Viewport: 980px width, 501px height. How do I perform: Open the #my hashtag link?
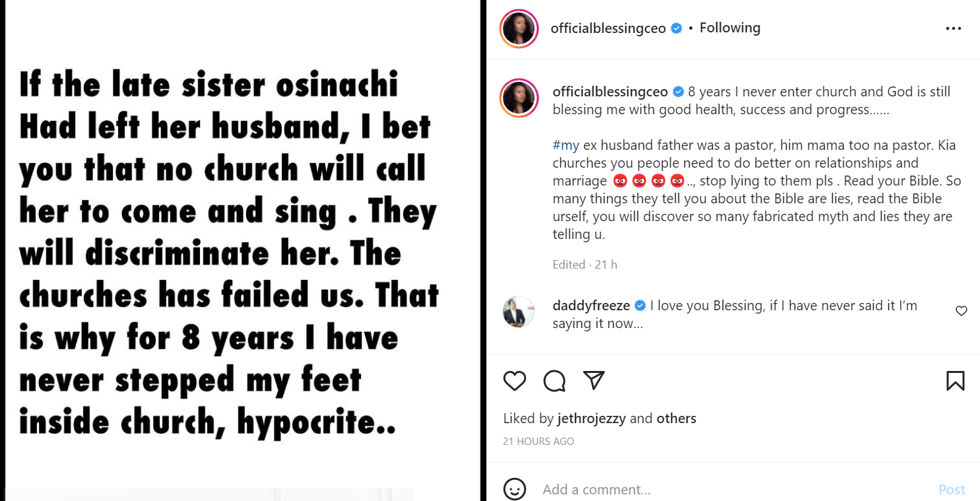point(566,145)
